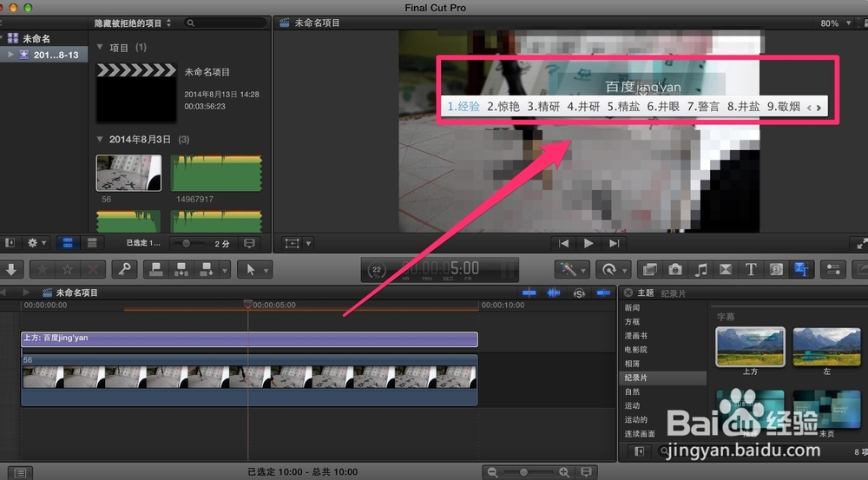Mark clip as favorite with green star
Viewport: 868px width, 480px height.
click(x=43, y=270)
